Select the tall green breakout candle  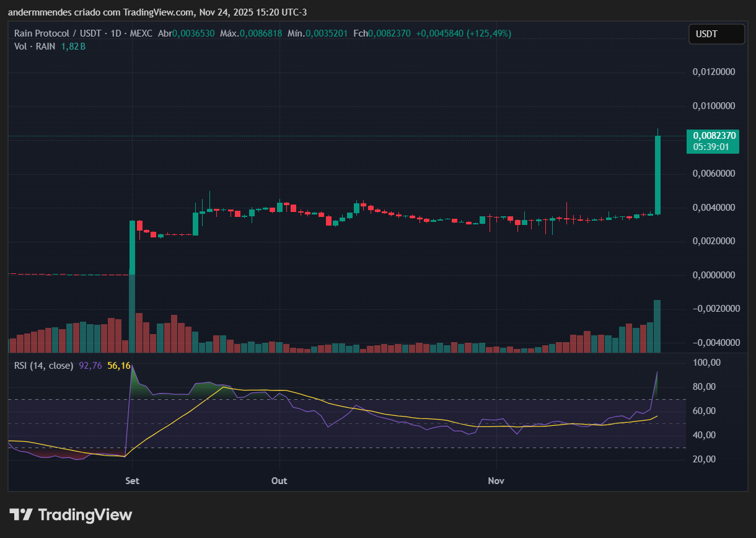657,174
